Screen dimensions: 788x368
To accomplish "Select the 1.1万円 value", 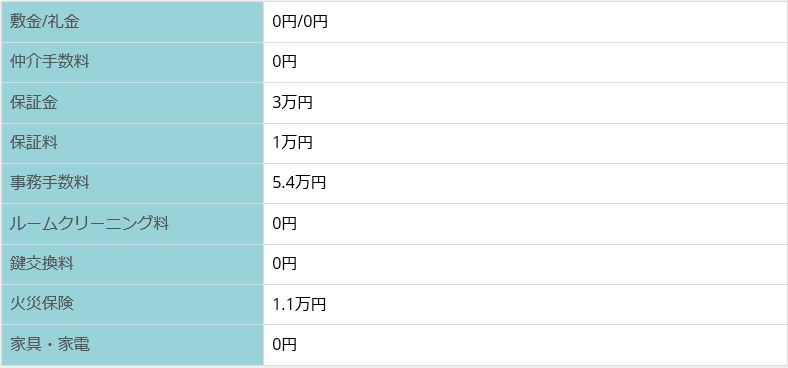I will [299, 305].
